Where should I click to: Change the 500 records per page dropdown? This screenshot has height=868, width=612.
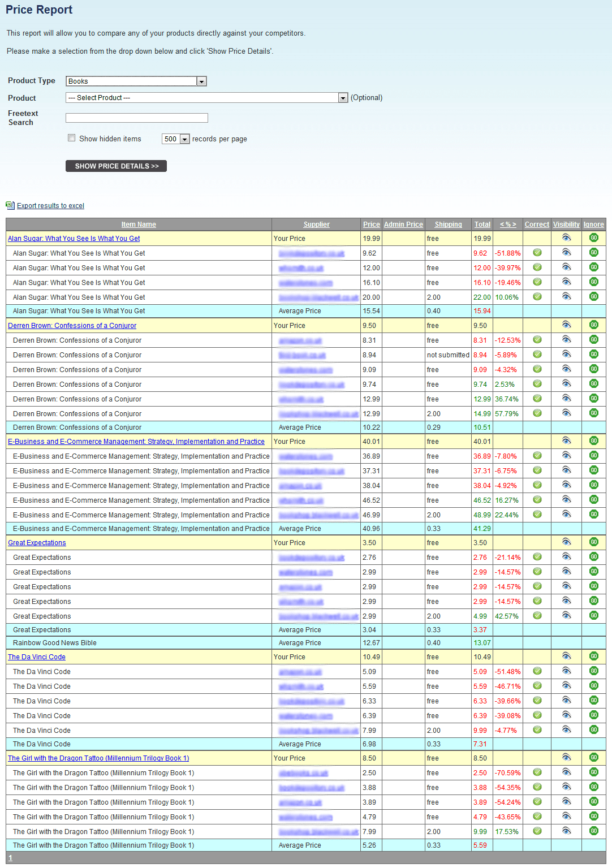tap(186, 139)
